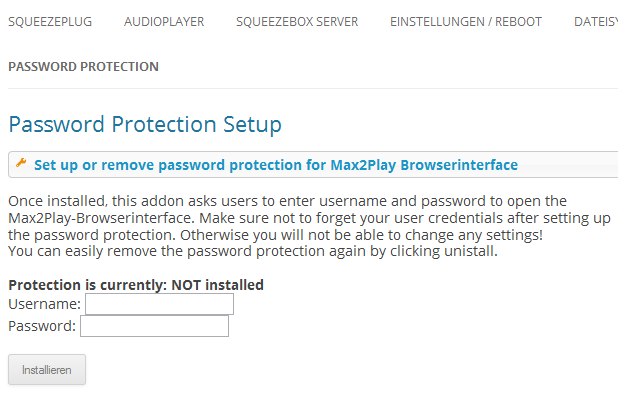Click the 'Protection is currently: NOT installed' status
The width and height of the screenshot is (618, 394).
pyautogui.click(x=136, y=285)
